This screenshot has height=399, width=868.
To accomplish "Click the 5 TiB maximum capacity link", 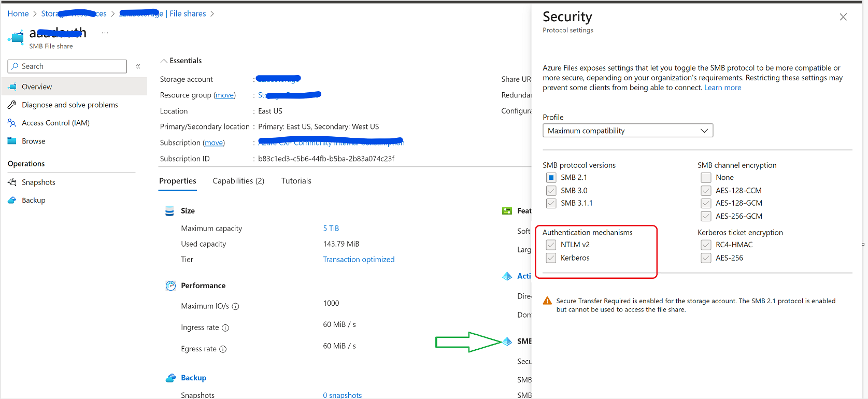I will coord(331,229).
